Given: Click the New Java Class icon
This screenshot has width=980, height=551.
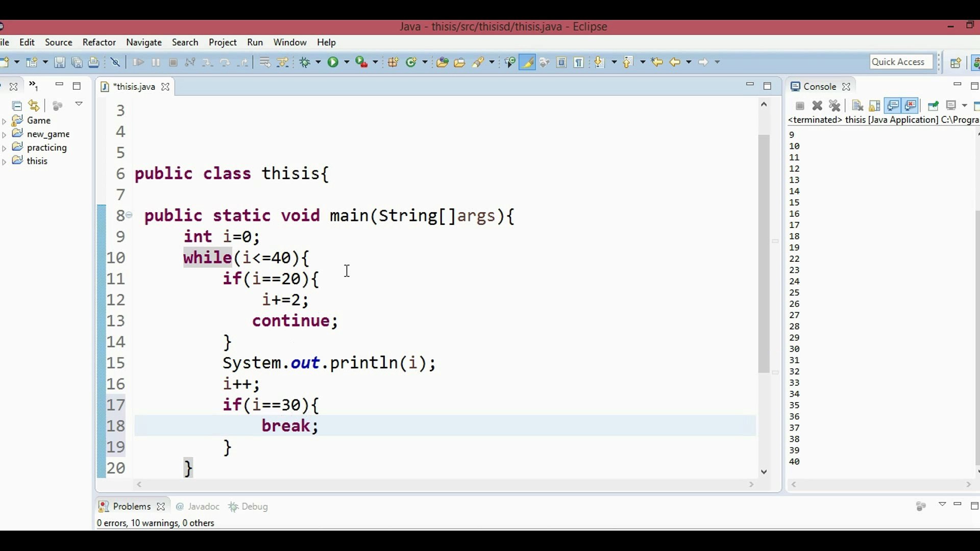Looking at the screenshot, I should pos(411,62).
